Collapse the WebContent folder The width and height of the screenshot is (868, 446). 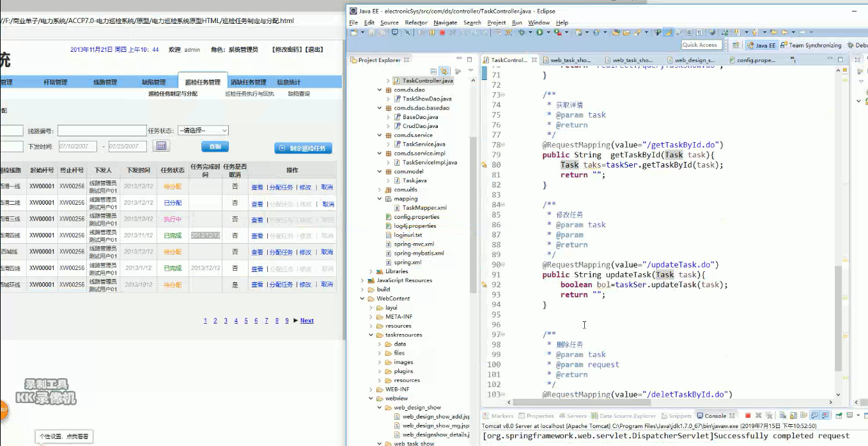click(362, 299)
